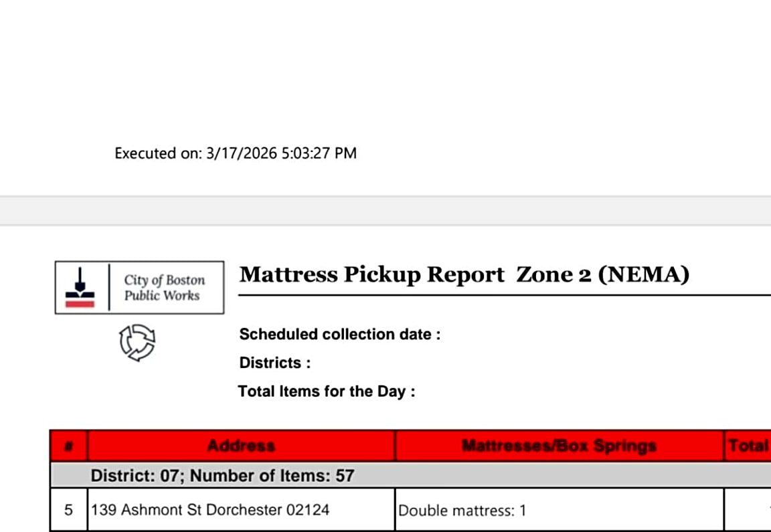Select the "Mattress Pickup Report" title text

pos(371,274)
